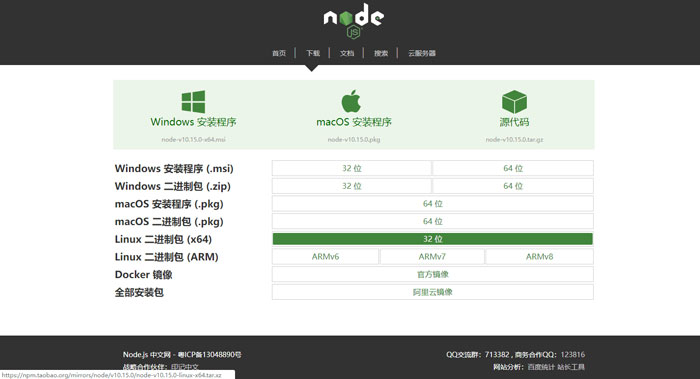700x379 pixels.
Task: Click the Node.js logo in header
Action: coord(354,21)
